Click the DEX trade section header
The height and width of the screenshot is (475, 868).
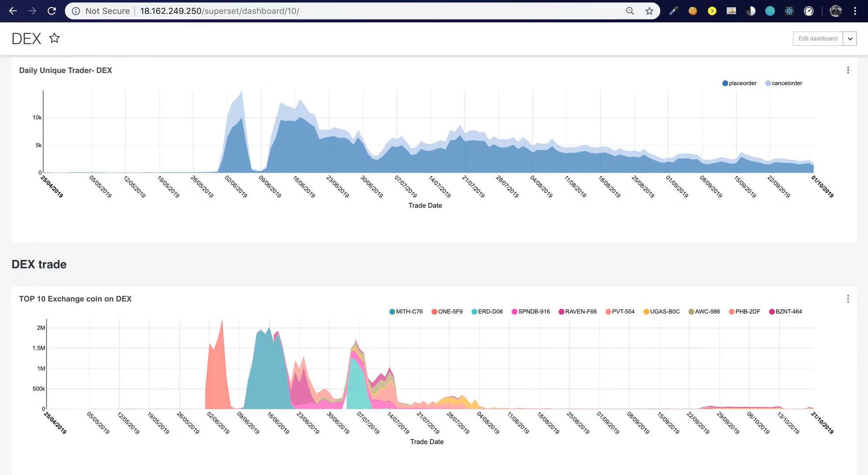pyautogui.click(x=39, y=264)
